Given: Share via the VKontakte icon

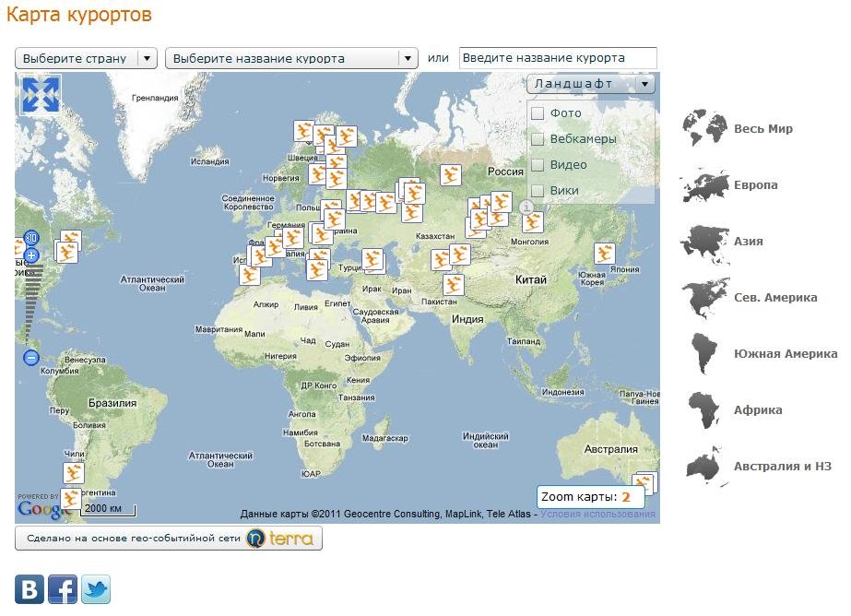Looking at the screenshot, I should pos(30,589).
